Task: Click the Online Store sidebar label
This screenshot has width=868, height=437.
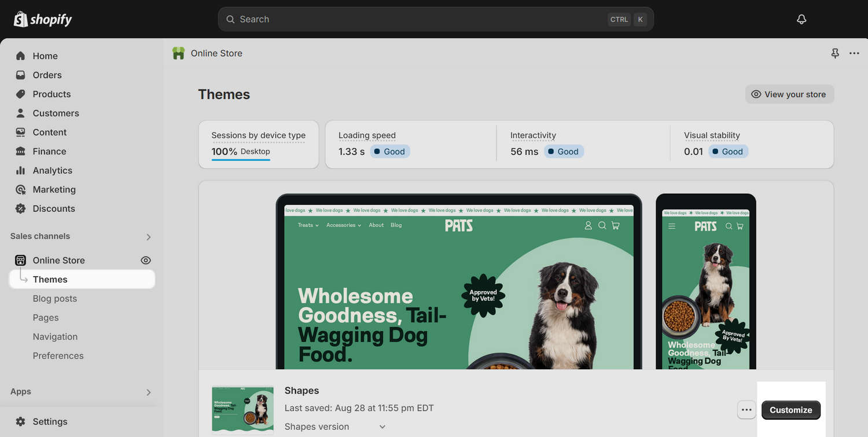Action: [58, 260]
